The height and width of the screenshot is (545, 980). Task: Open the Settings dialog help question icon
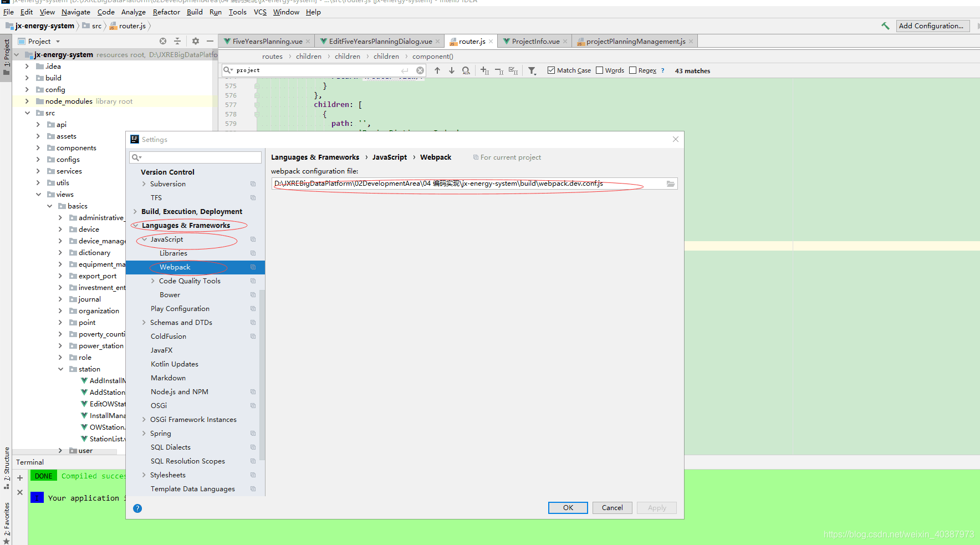coord(137,508)
